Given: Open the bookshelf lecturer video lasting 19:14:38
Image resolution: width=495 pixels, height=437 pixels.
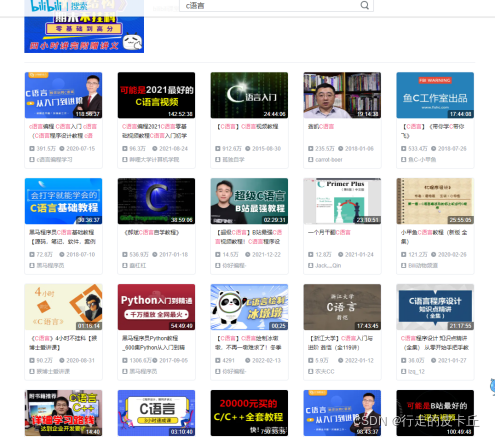Looking at the screenshot, I should 342,95.
